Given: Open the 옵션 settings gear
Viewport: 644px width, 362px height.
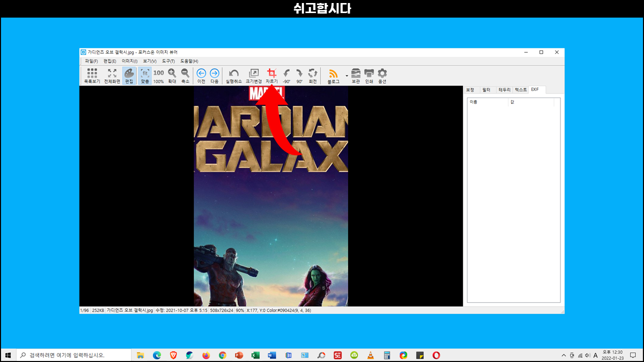Looking at the screenshot, I should pos(382,75).
